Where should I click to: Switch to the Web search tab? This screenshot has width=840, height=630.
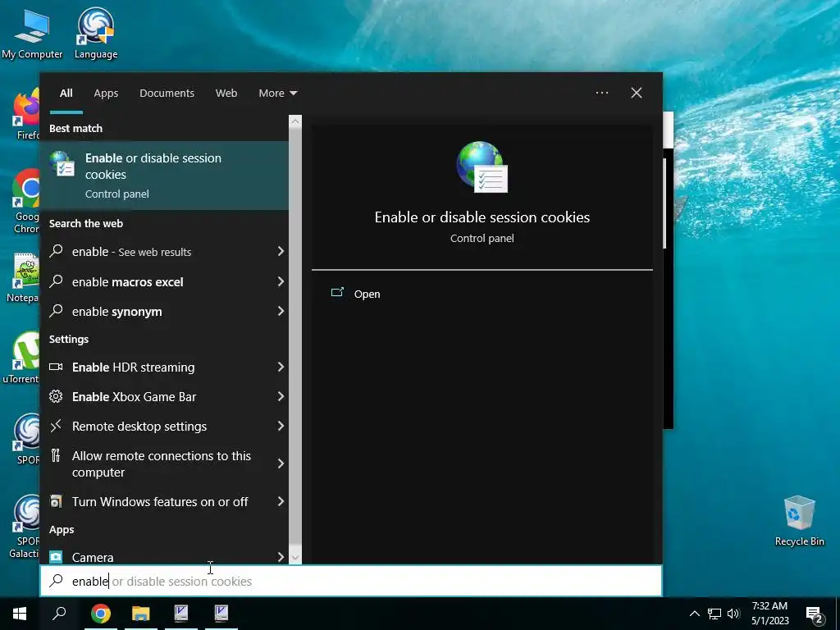pos(226,94)
